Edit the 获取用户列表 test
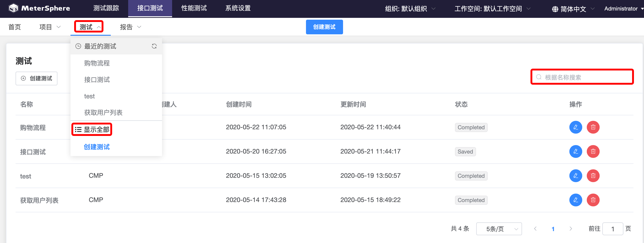Screen dimensions: 644x243 pos(576,200)
